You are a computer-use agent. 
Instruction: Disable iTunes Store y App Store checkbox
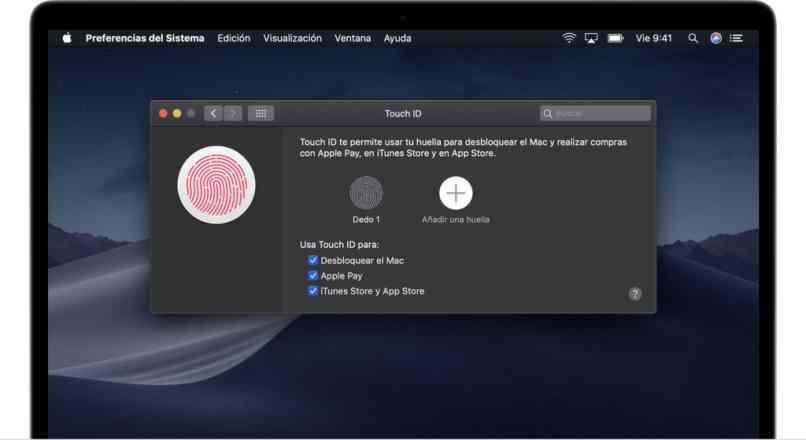[x=313, y=291]
